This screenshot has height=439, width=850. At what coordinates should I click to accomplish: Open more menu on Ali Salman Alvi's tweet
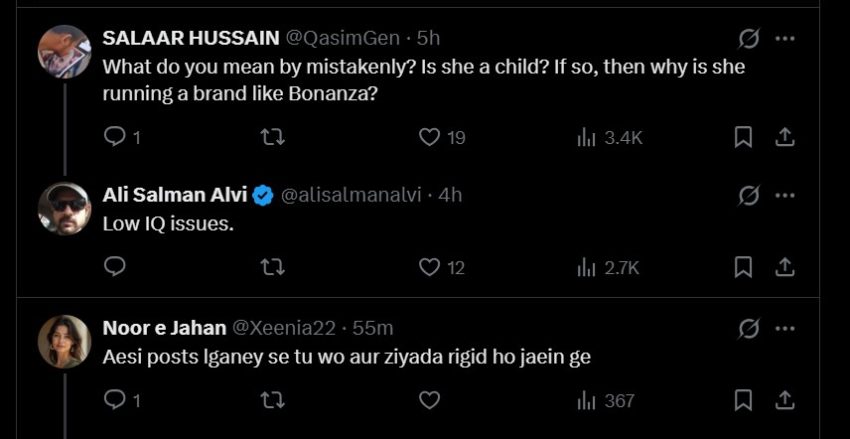coord(786,195)
